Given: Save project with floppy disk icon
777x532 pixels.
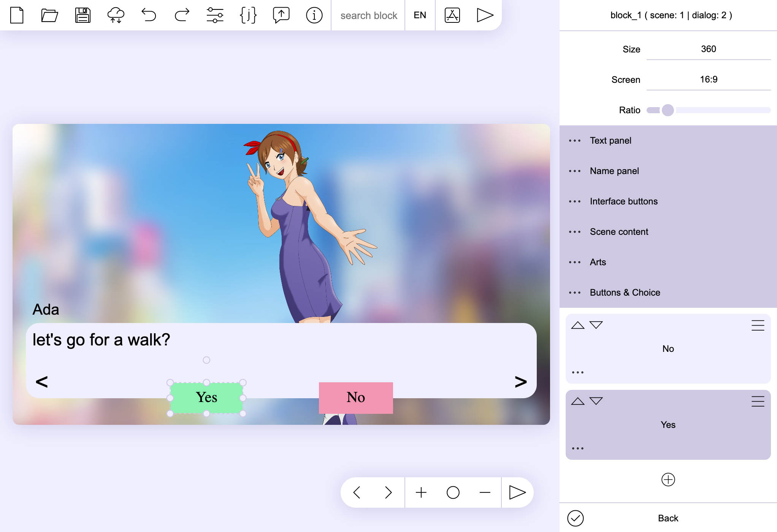Looking at the screenshot, I should click(82, 15).
